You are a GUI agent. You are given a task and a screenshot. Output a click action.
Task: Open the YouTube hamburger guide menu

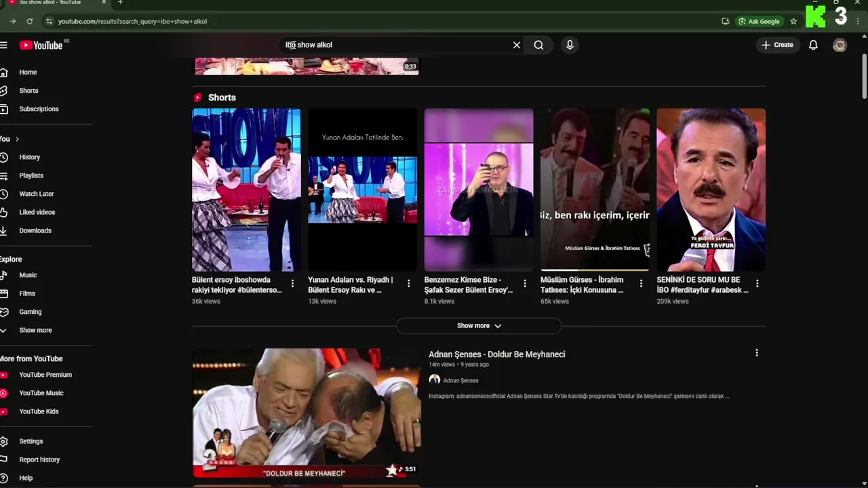(x=3, y=45)
